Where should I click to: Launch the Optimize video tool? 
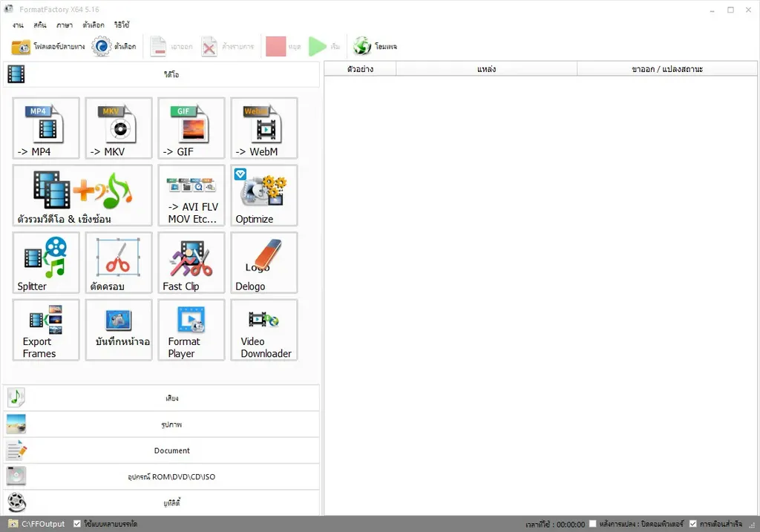(264, 195)
